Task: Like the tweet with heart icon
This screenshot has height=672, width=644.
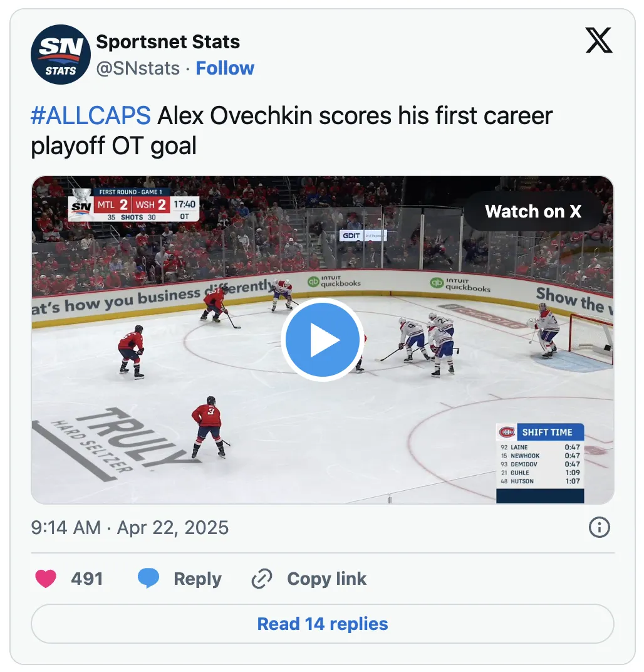Action: (x=46, y=579)
